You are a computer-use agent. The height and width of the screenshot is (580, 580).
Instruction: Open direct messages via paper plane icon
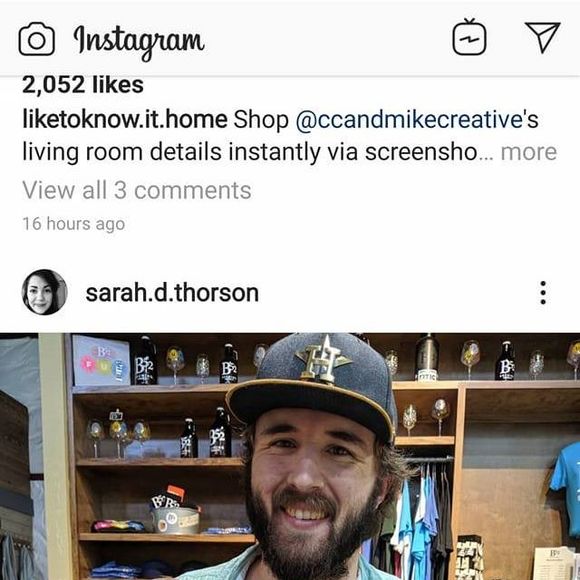click(x=542, y=37)
